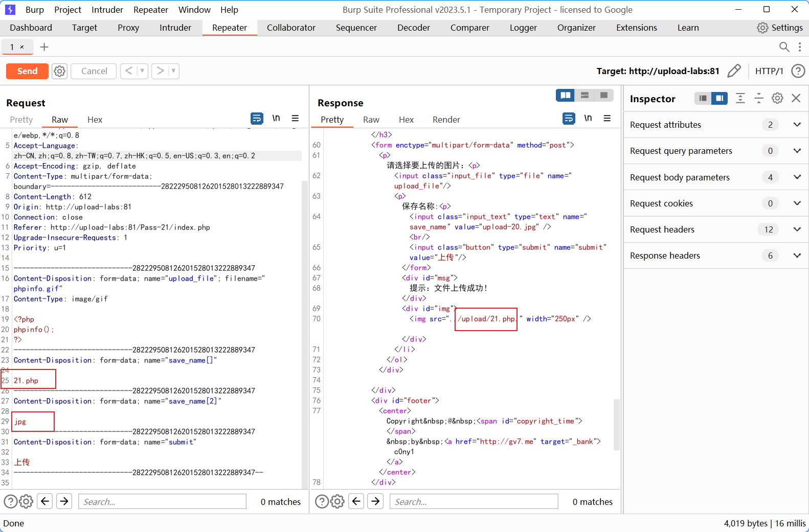809x532 pixels.
Task: Toggle word wrap in Response editor
Action: [x=569, y=119]
